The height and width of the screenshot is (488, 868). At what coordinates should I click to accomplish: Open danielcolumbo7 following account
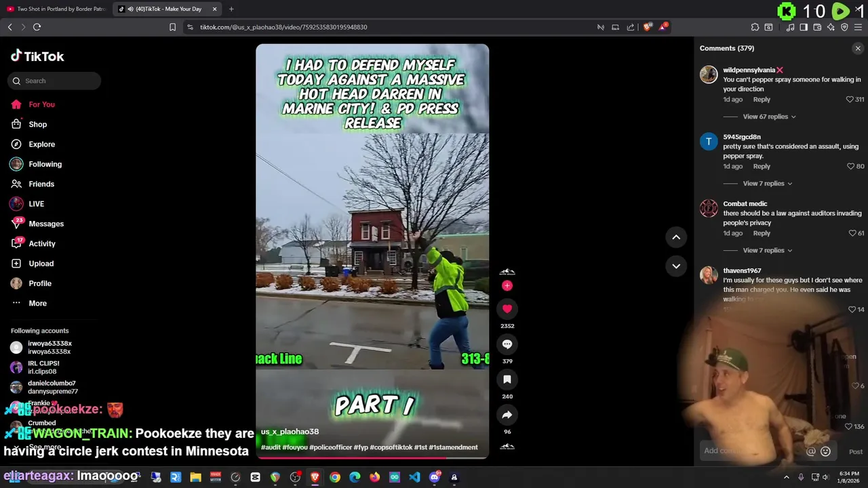pos(43,387)
